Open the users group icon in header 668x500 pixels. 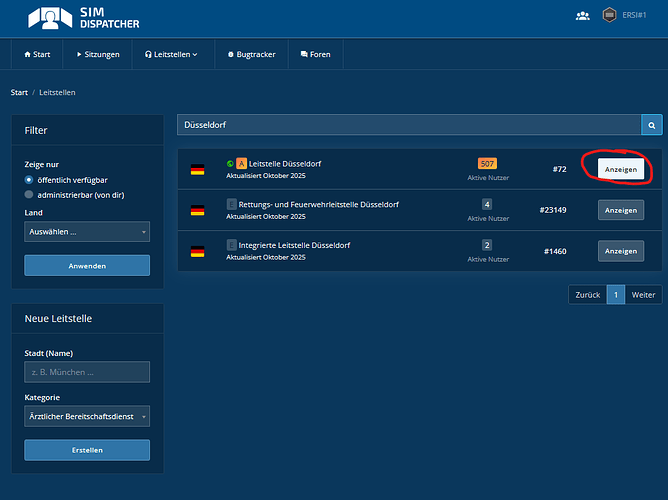tap(583, 16)
